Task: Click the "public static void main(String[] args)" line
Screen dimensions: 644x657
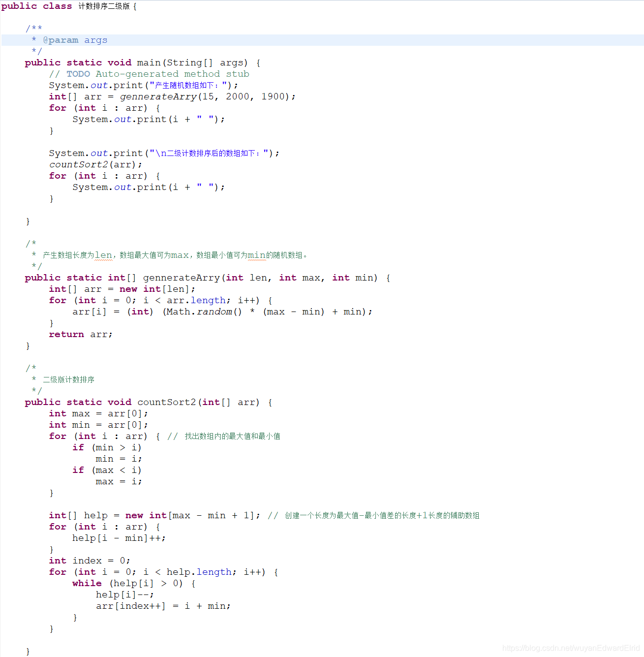Action: [x=143, y=63]
